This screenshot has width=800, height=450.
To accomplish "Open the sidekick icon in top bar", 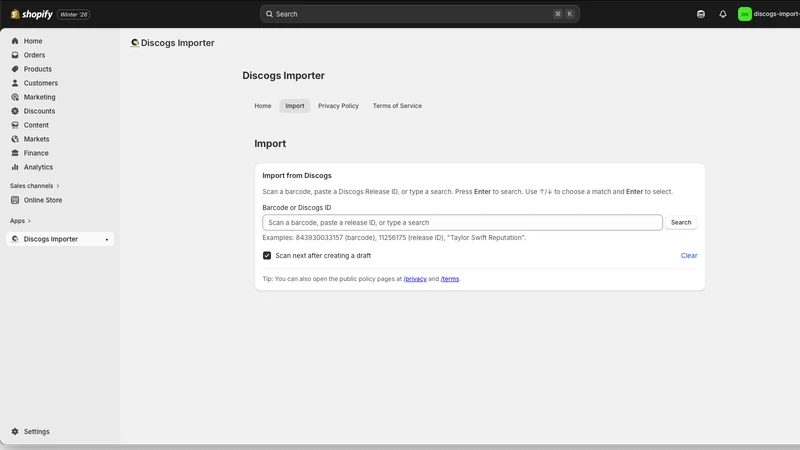I will click(x=701, y=14).
